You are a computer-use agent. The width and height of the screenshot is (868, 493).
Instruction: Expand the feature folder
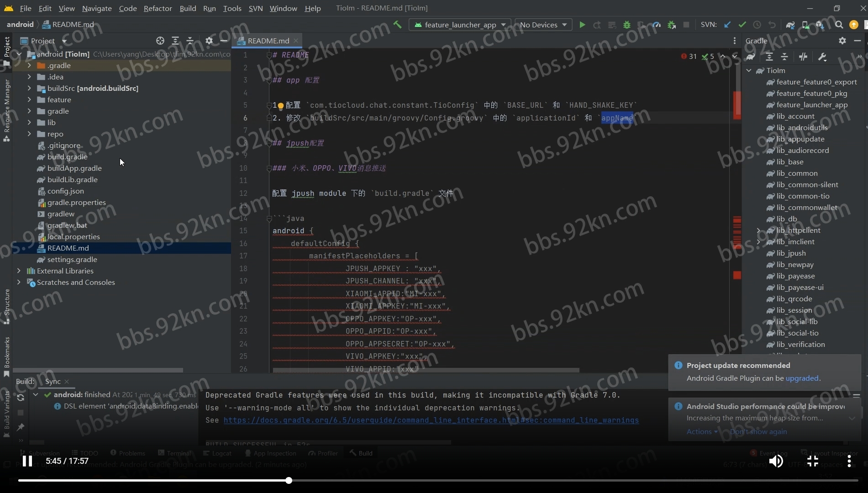(x=29, y=100)
